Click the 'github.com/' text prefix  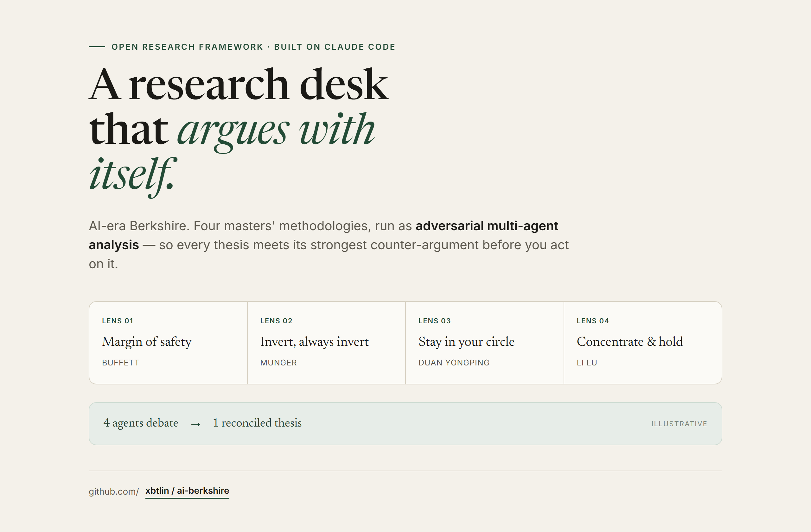(114, 491)
